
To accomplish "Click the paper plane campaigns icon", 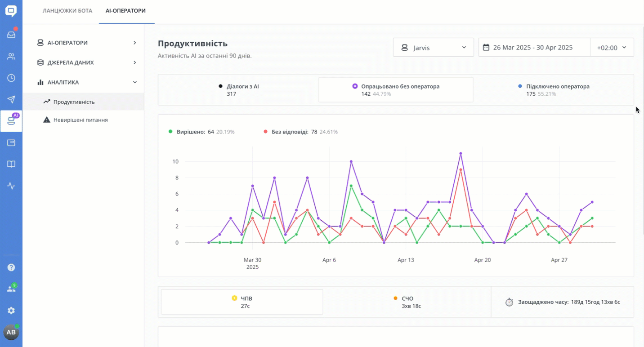I will pos(11,100).
